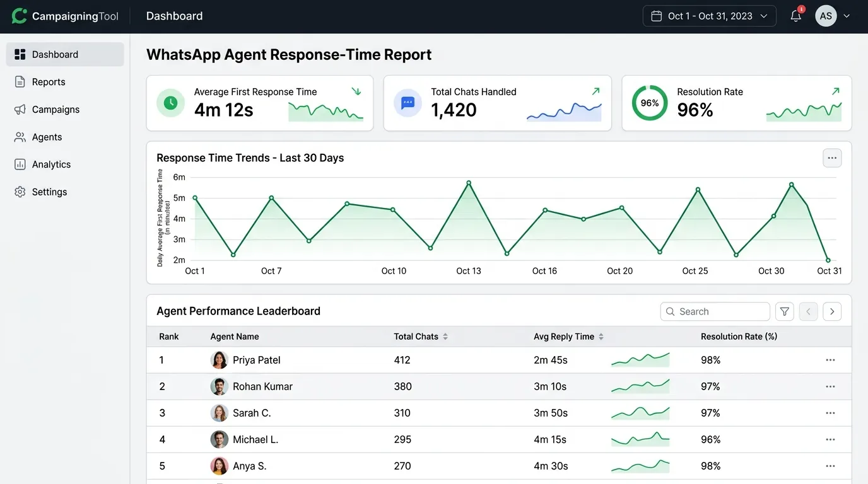Screen dimensions: 868x484
Task: Open the leaderboard filter
Action: pyautogui.click(x=784, y=311)
